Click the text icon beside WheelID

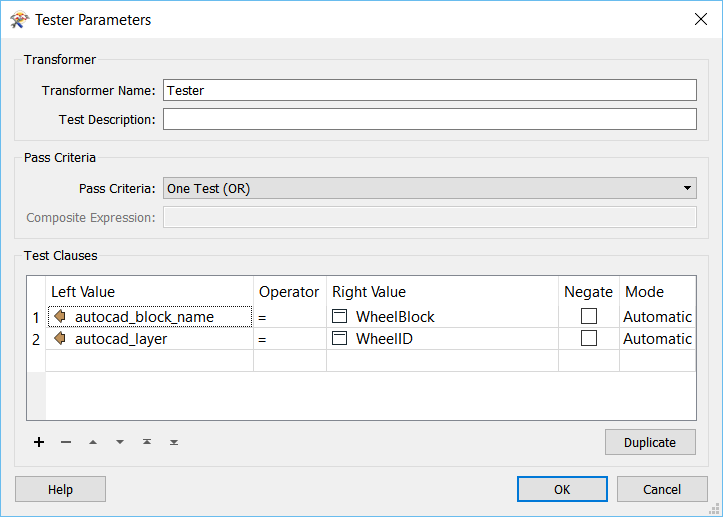click(340, 339)
